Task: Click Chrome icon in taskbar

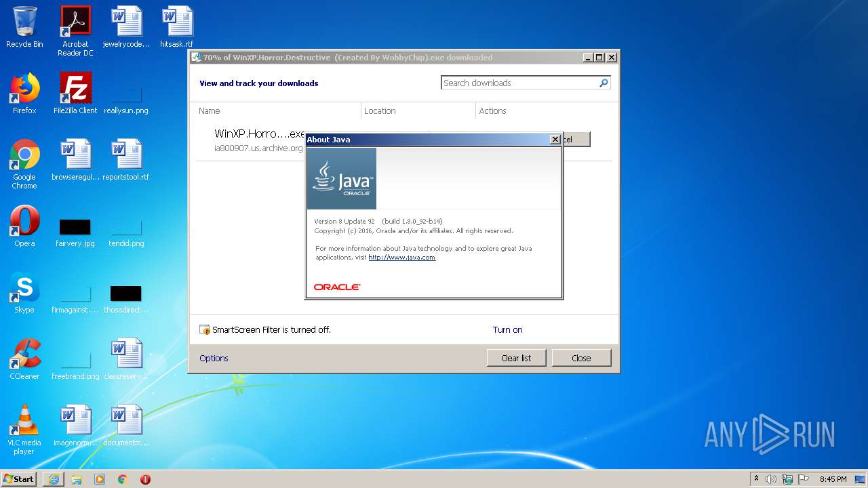Action: point(123,479)
